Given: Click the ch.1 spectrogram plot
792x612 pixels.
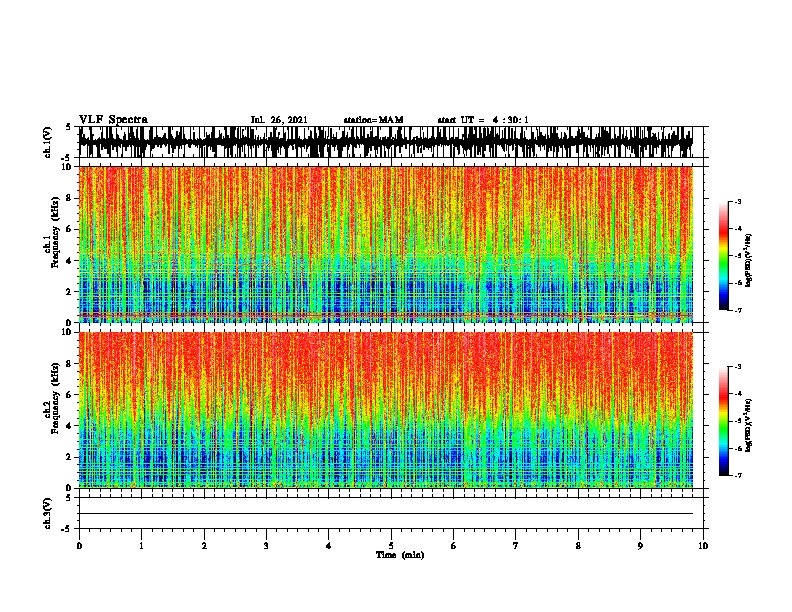Looking at the screenshot, I should 385,244.
